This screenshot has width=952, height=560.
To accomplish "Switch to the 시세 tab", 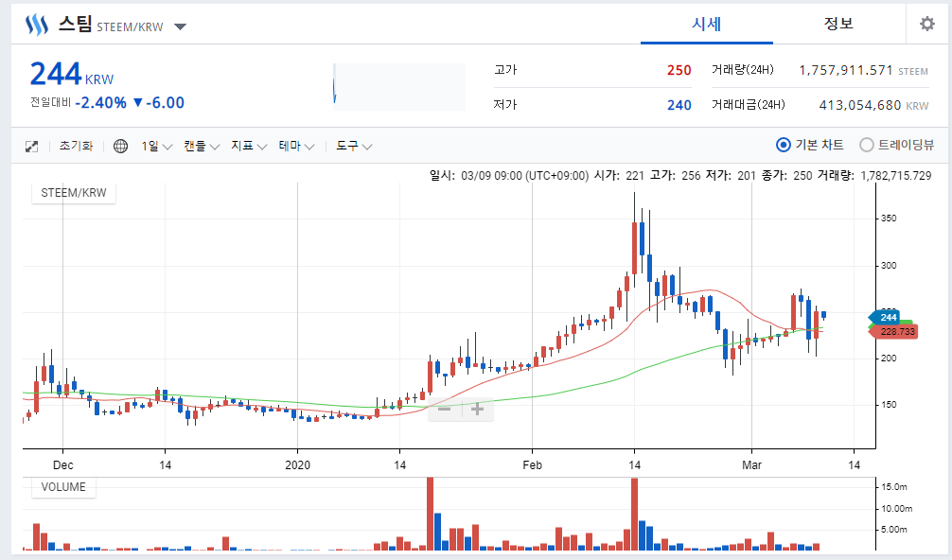I will coord(707,24).
